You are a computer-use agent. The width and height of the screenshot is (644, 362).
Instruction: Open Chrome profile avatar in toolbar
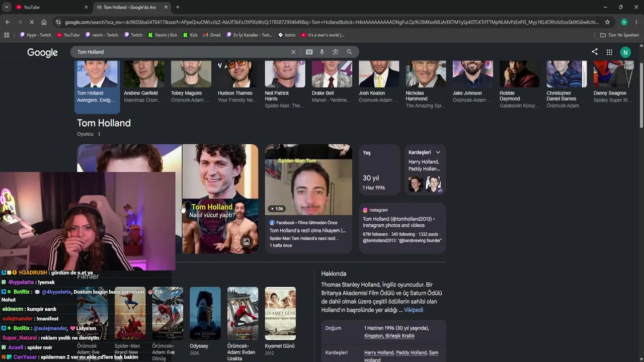[x=624, y=22]
